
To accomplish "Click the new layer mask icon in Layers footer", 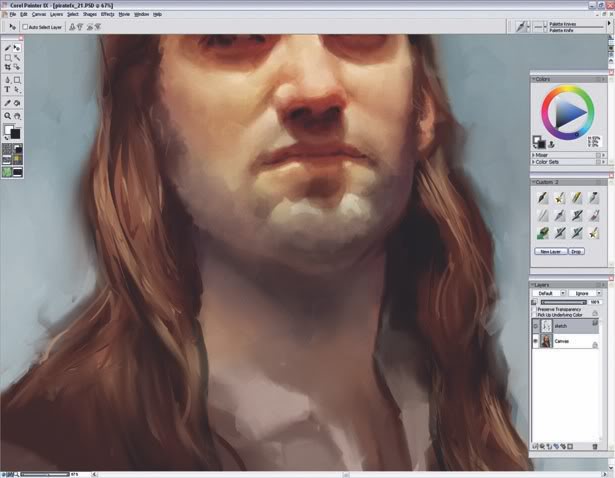I will [x=570, y=446].
